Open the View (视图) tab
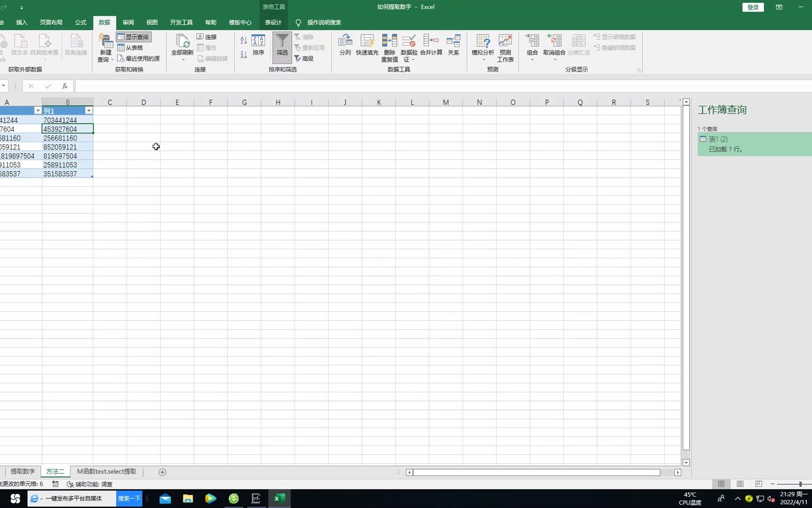This screenshot has width=812, height=508. [152, 22]
